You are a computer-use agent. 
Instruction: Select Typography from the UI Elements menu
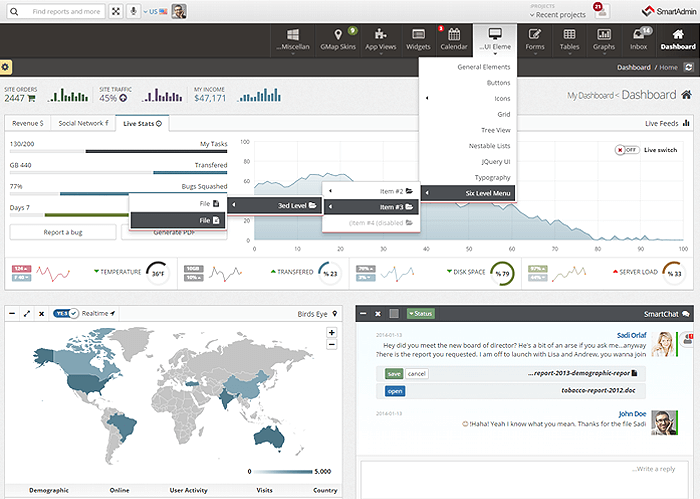pos(490,176)
